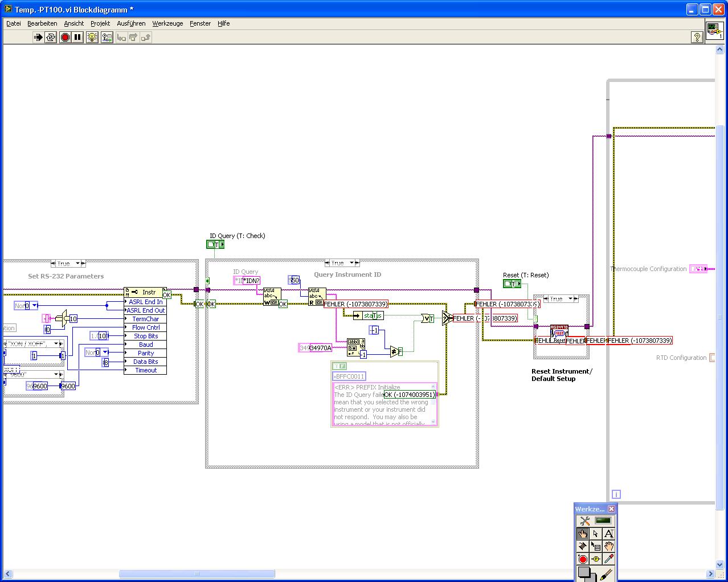Image resolution: width=728 pixels, height=582 pixels.
Task: Select the Coloring paintbrush tool
Action: 607,574
